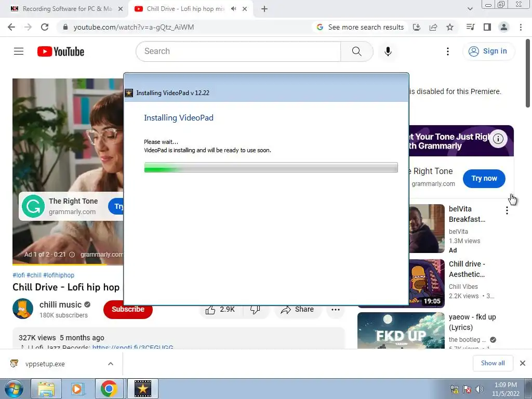Viewport: 532px width, 399px height.
Task: Open grammarly.com link in video ad
Action: point(102,254)
